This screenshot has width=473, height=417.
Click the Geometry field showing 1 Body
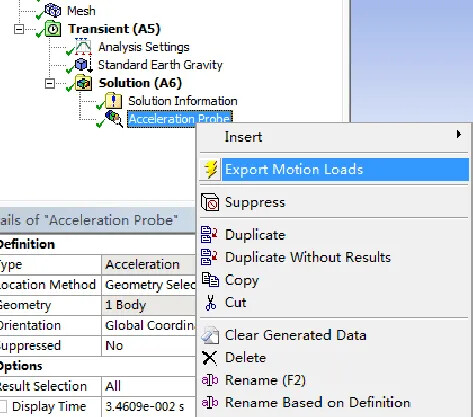pyautogui.click(x=148, y=305)
